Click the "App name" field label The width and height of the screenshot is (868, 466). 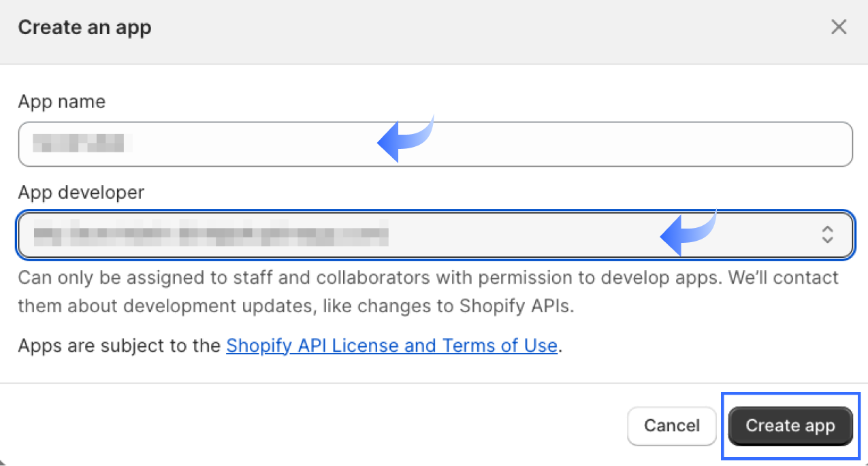point(62,102)
